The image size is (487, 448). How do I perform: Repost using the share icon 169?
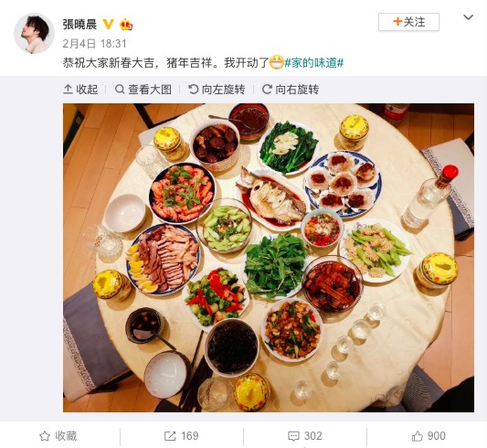pyautogui.click(x=182, y=436)
